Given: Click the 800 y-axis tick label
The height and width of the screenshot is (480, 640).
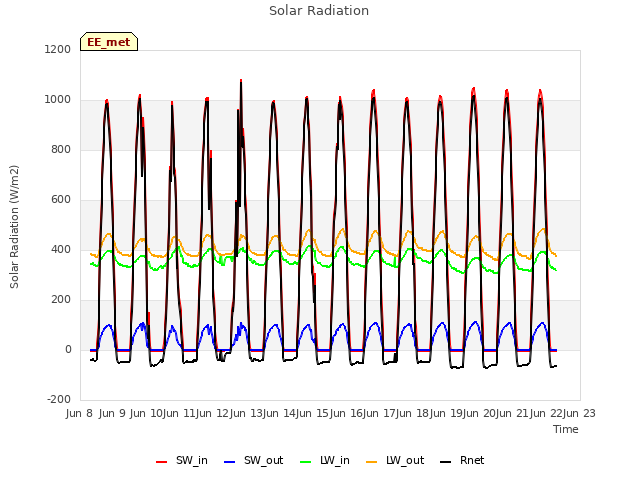Looking at the screenshot, I should [61, 149].
